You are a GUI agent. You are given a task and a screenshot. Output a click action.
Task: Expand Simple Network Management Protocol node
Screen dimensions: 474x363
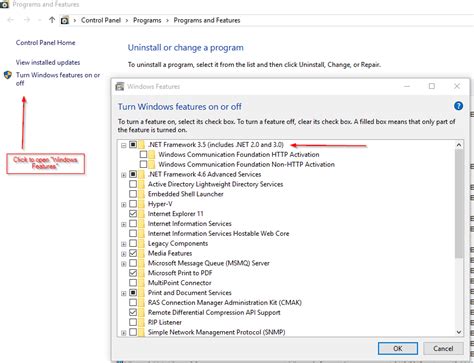pos(124,333)
